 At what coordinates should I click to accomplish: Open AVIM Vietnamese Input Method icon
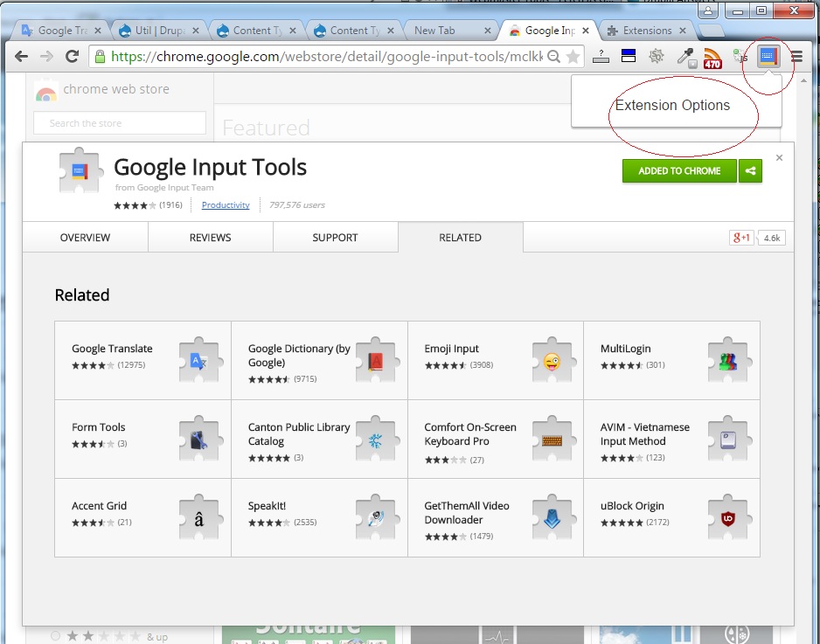pos(728,440)
